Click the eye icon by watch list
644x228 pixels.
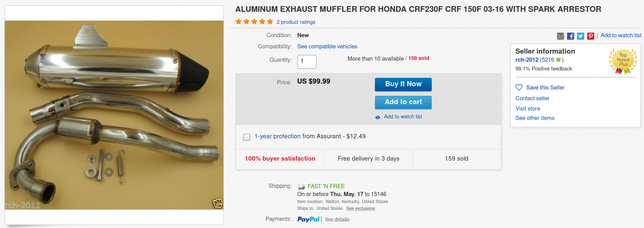pyautogui.click(x=378, y=117)
